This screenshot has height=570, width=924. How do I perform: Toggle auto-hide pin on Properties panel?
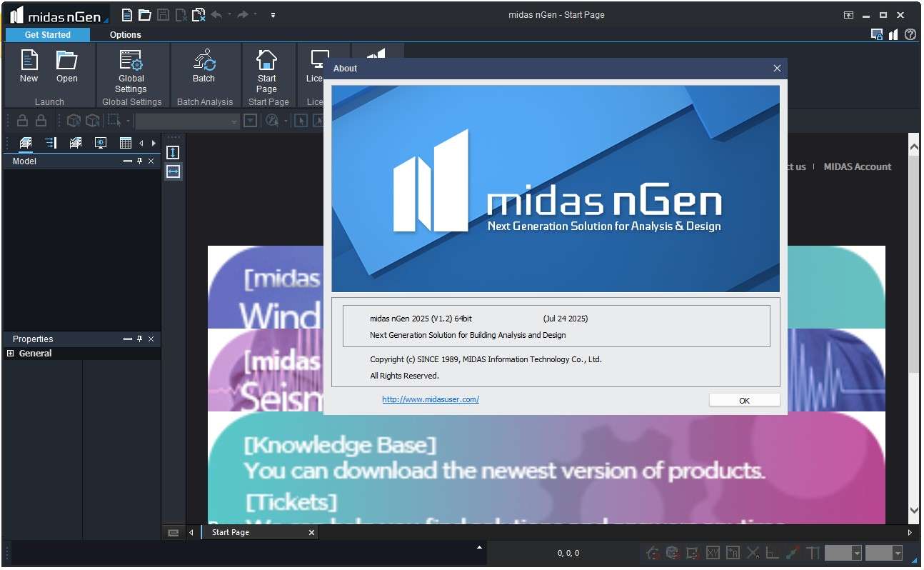point(139,339)
